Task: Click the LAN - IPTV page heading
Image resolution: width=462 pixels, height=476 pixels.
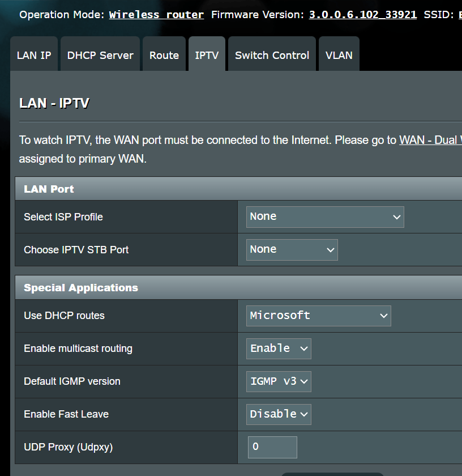Action: 54,103
